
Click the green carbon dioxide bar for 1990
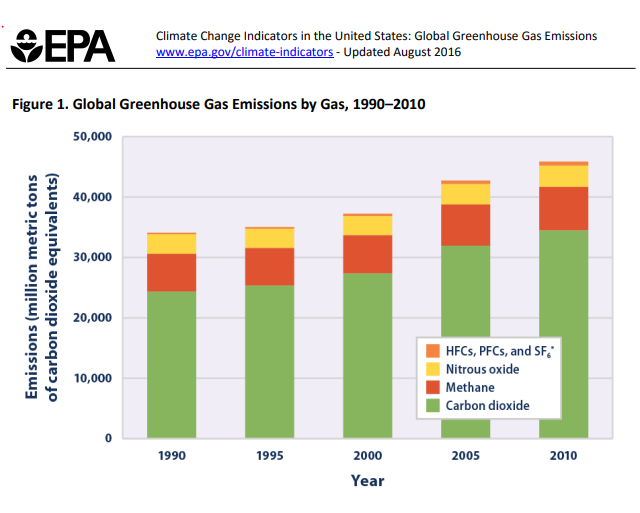click(x=171, y=365)
